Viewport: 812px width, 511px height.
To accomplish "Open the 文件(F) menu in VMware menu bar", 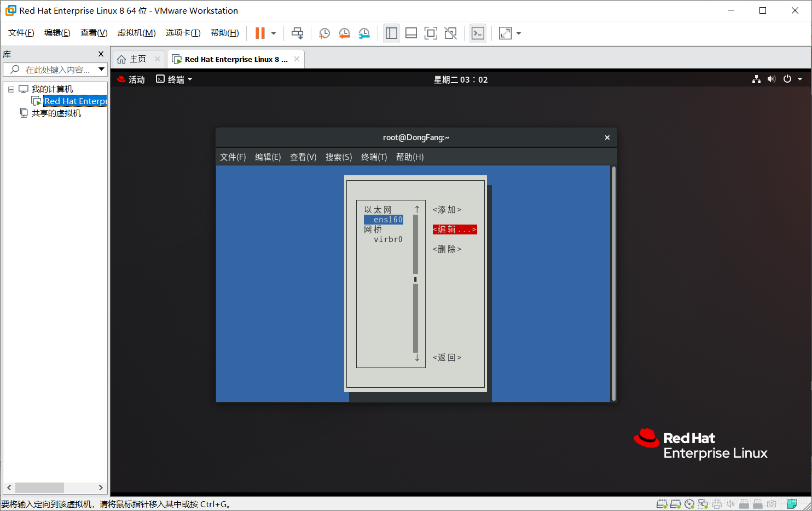I will click(x=21, y=33).
